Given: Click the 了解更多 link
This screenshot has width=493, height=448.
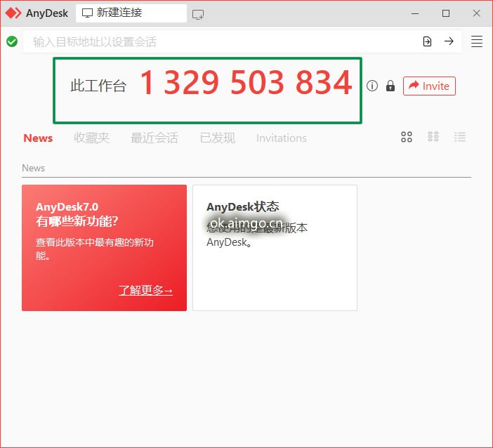Looking at the screenshot, I should tap(145, 290).
